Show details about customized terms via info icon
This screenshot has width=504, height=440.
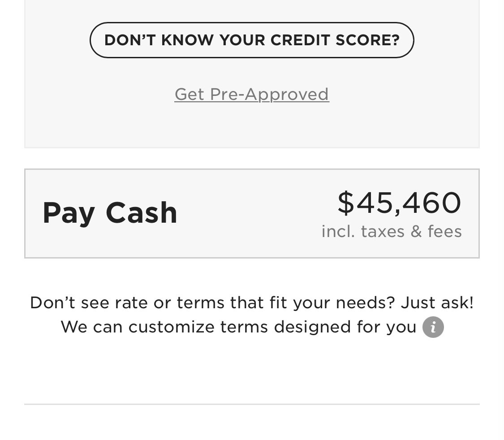433,327
